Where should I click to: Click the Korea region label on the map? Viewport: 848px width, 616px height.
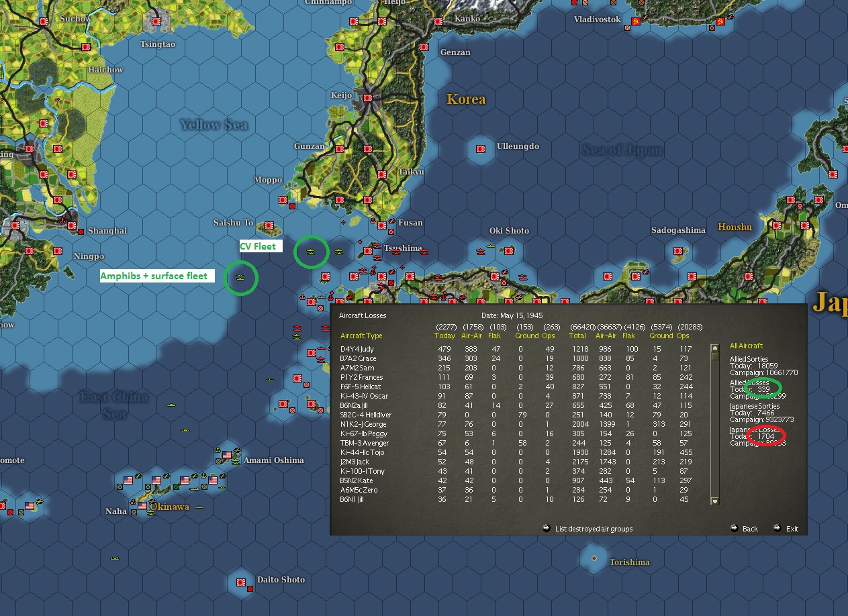pos(466,99)
